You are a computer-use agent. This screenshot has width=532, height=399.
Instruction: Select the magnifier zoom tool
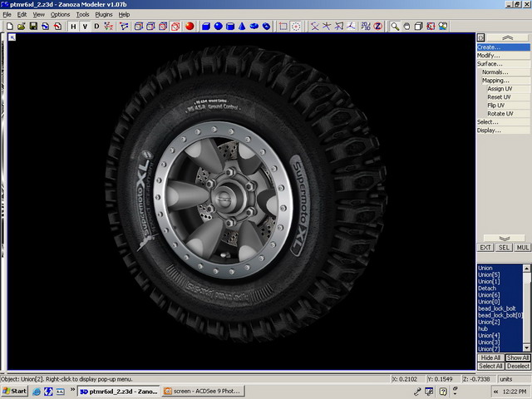click(x=395, y=26)
